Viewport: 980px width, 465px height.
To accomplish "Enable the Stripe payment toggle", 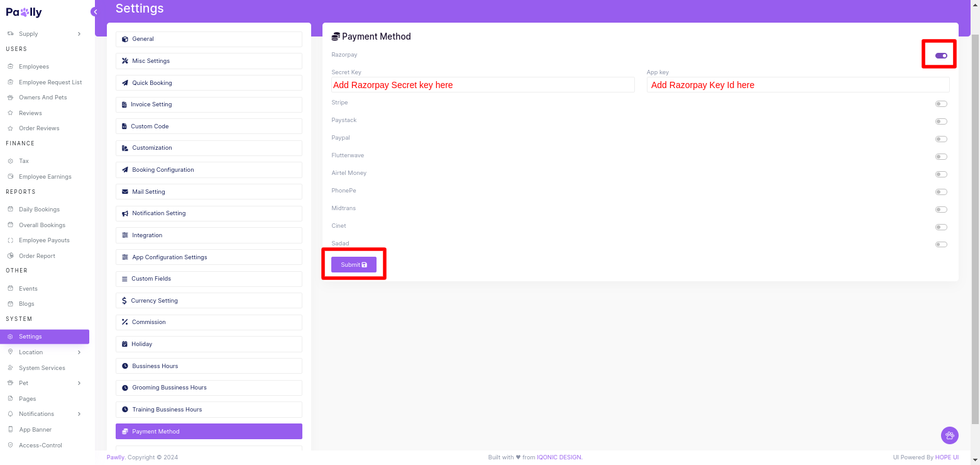I will [941, 104].
